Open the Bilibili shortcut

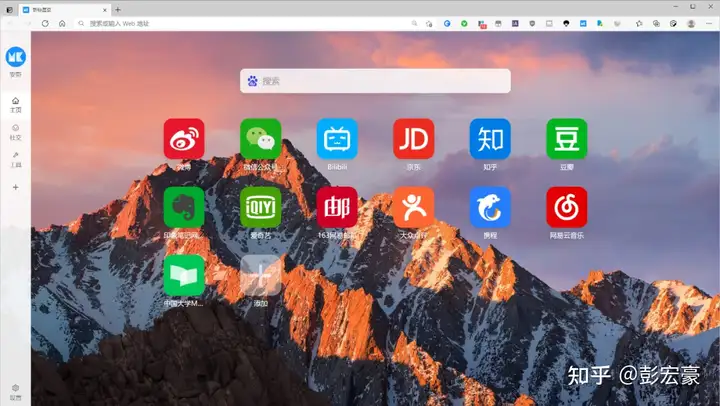pyautogui.click(x=337, y=139)
